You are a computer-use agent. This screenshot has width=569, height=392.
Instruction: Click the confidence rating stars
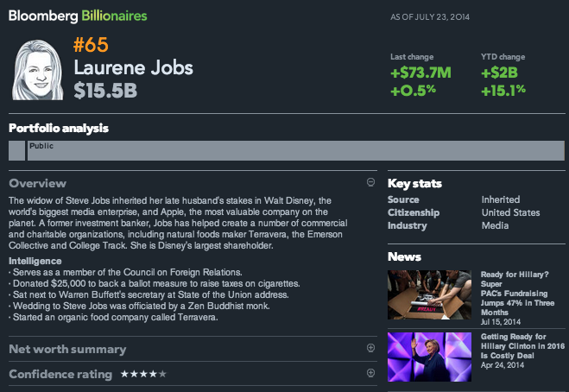coord(143,374)
